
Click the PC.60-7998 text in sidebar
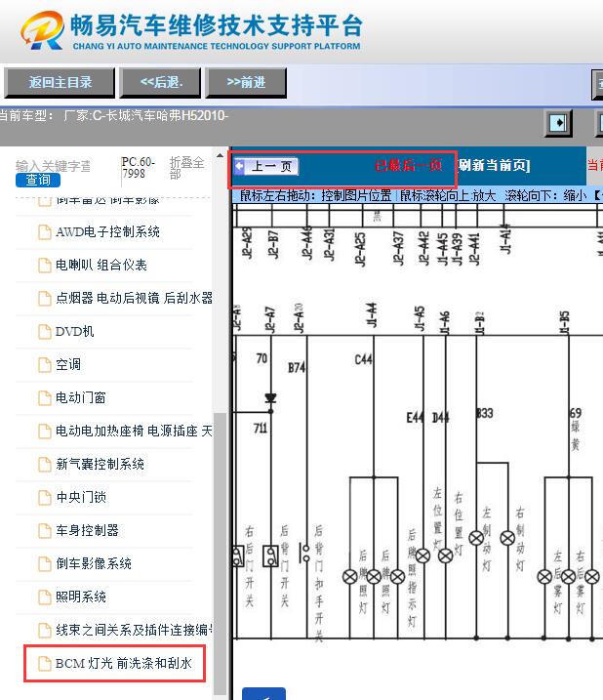[x=138, y=168]
